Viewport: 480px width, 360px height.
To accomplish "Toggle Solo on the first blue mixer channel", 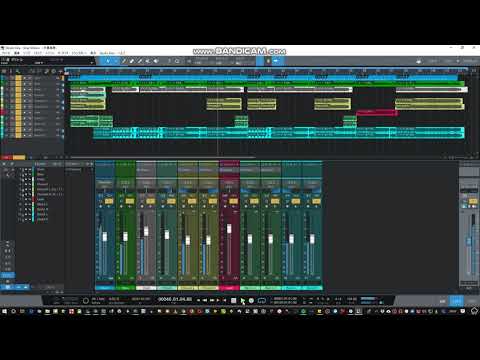I will pos(109,201).
